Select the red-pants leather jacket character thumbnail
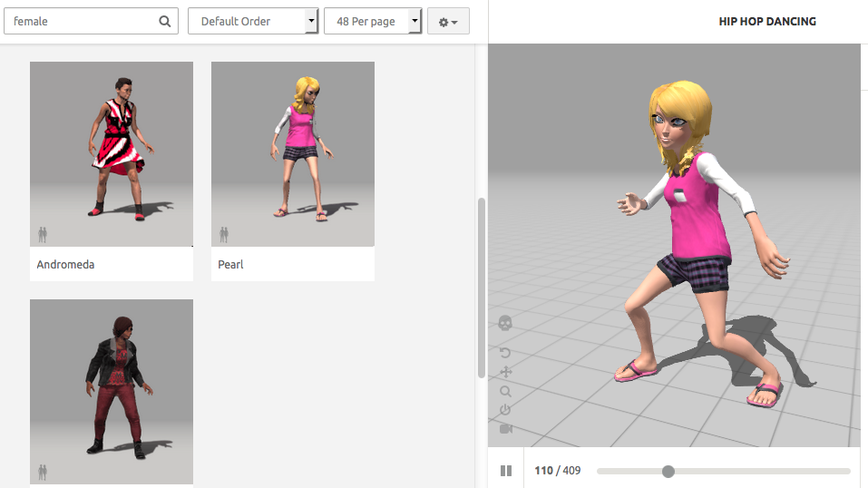This screenshot has width=868, height=488. (112, 392)
